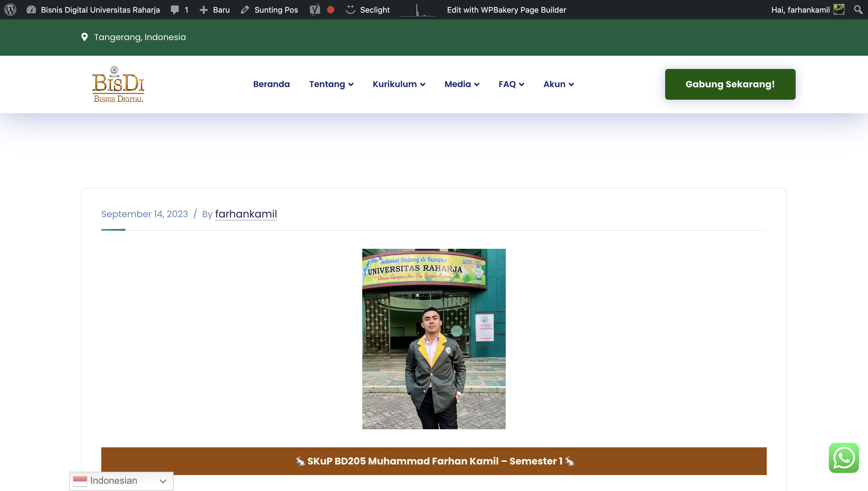Expand the FAQ menu chevron

(521, 84)
